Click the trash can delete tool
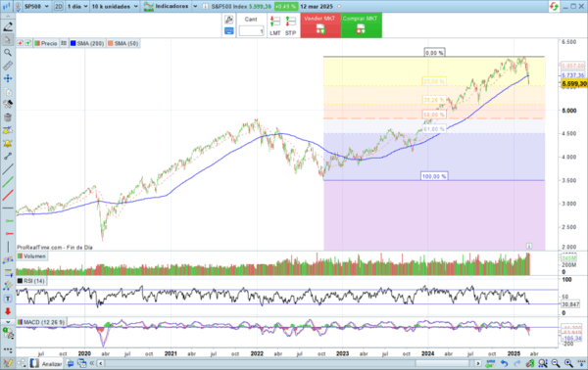The height and width of the screenshot is (370, 588). [x=8, y=117]
